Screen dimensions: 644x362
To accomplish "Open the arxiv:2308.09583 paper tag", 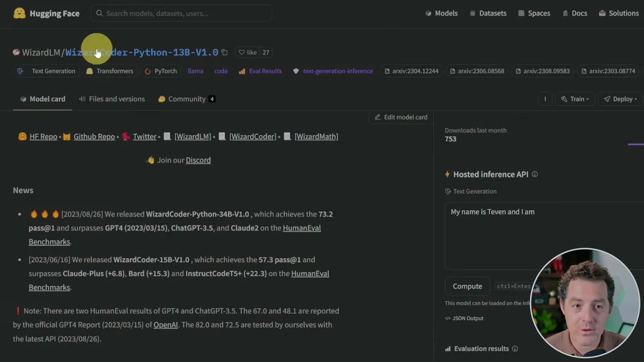I will 543,71.
